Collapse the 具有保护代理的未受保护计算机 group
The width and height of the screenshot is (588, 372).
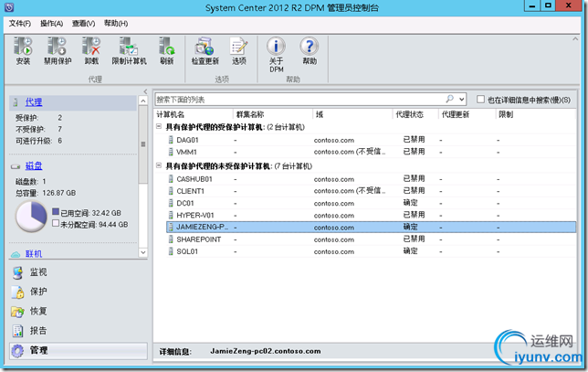pyautogui.click(x=159, y=165)
